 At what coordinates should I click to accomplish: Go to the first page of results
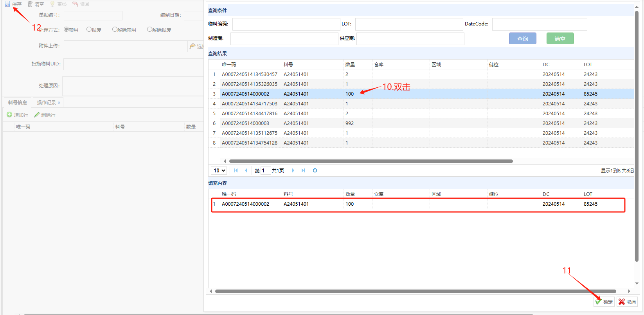[236, 170]
